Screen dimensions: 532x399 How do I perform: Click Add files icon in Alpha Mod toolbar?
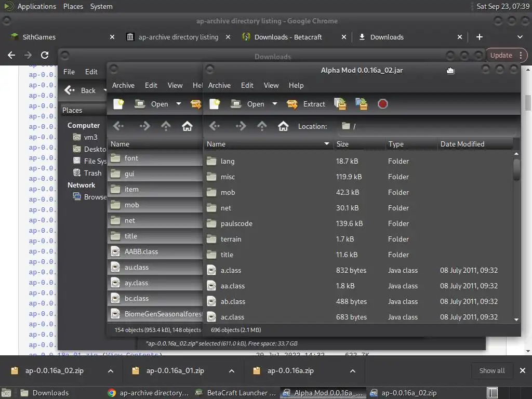(x=340, y=104)
